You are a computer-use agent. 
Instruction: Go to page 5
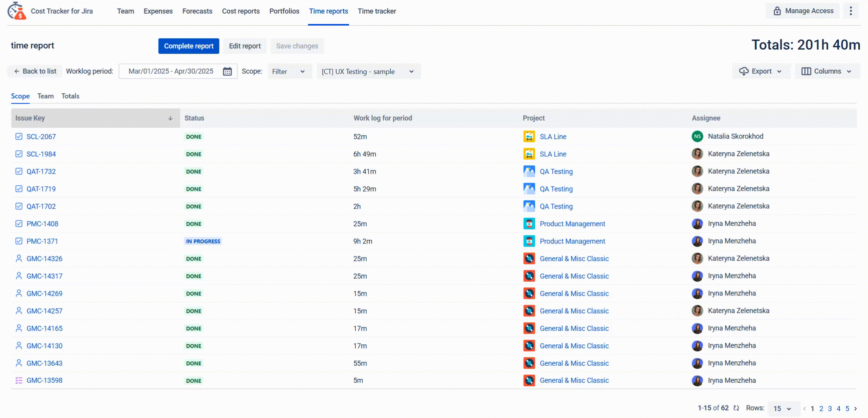tap(847, 408)
